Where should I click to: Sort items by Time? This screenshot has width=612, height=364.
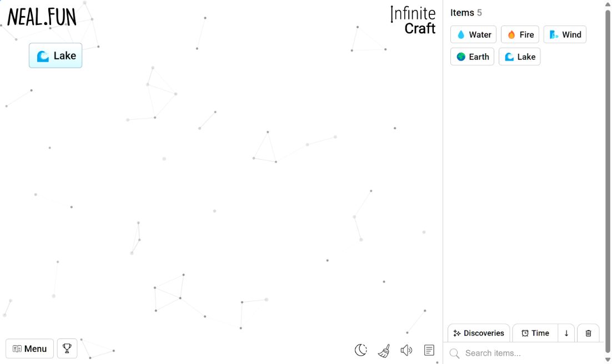click(x=535, y=333)
